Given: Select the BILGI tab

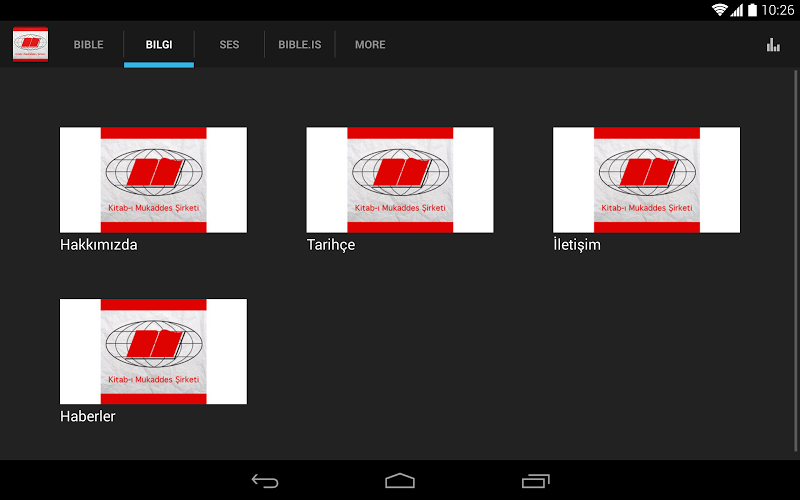Looking at the screenshot, I should point(159,45).
